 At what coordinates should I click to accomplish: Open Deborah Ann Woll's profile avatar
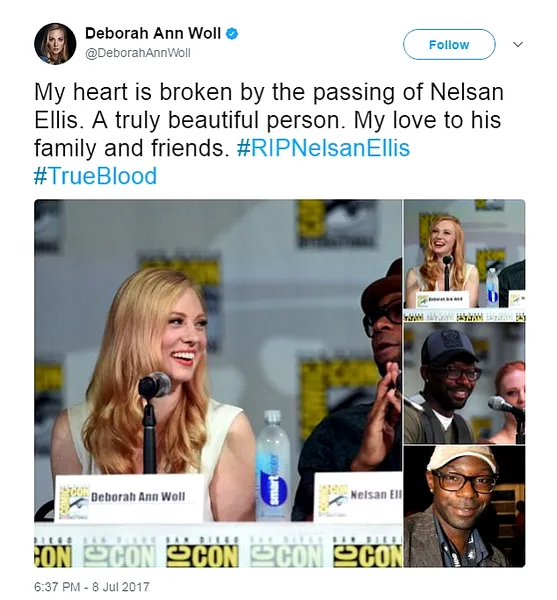[55, 44]
